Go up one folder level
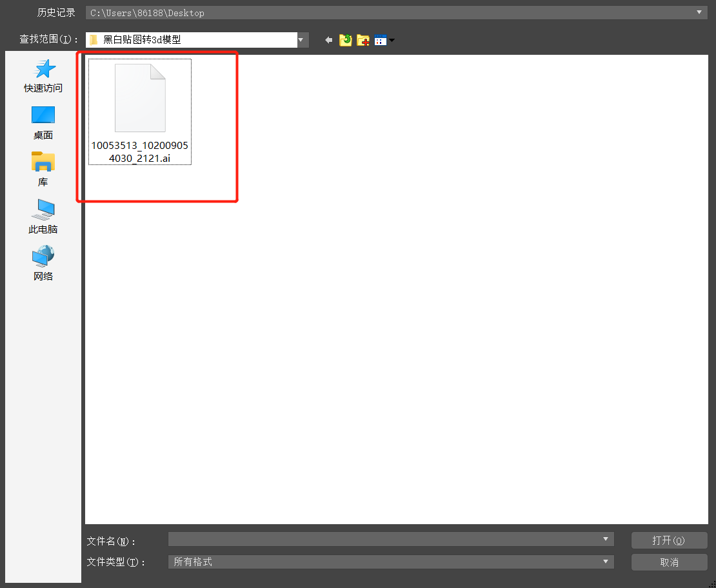The width and height of the screenshot is (716, 588). point(346,40)
